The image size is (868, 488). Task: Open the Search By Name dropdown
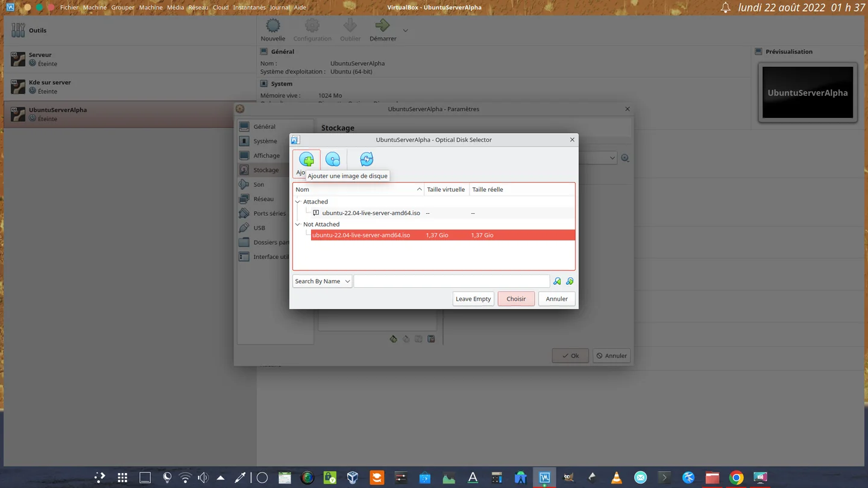point(322,281)
